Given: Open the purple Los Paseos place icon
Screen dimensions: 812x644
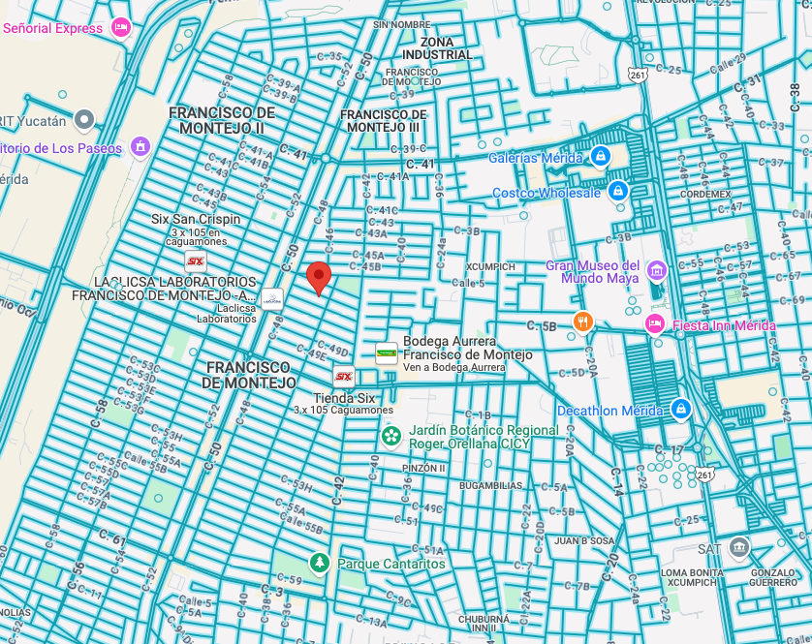Looking at the screenshot, I should [141, 147].
